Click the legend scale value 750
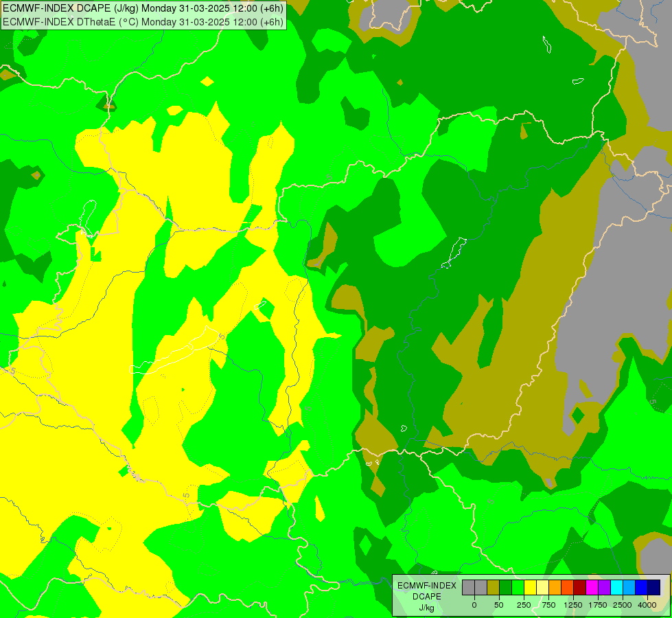The width and height of the screenshot is (672, 618). (548, 605)
